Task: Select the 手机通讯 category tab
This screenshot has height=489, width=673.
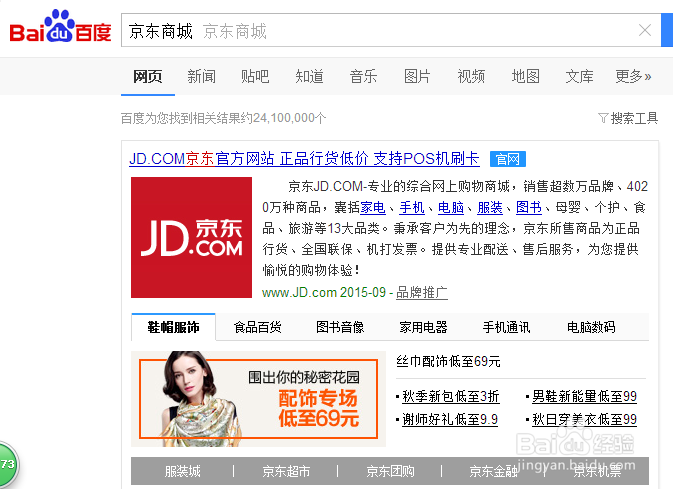Action: click(506, 327)
